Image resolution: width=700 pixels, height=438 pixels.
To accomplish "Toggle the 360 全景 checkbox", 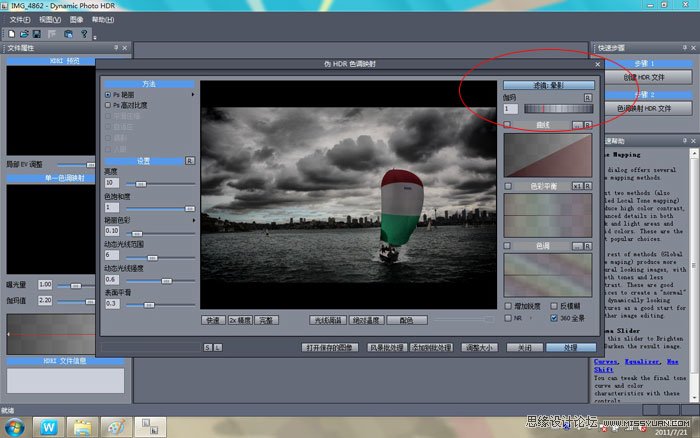I will pos(553,318).
